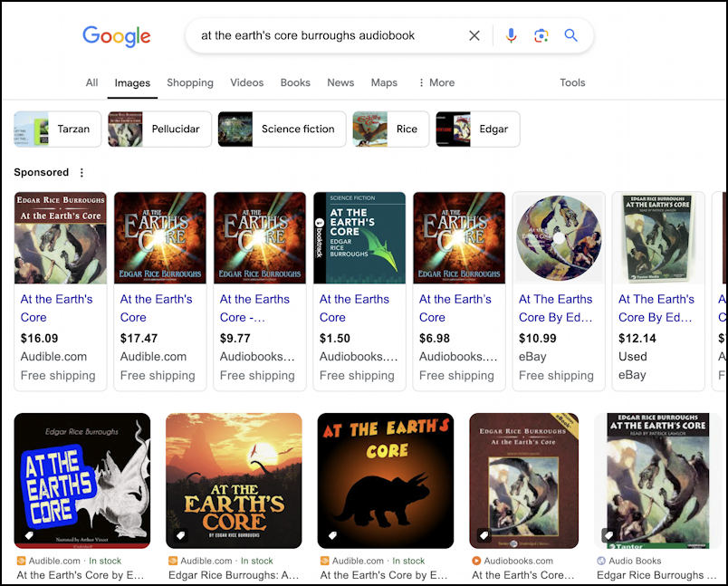Click Audible favicon under triceratops cover

coord(324,561)
